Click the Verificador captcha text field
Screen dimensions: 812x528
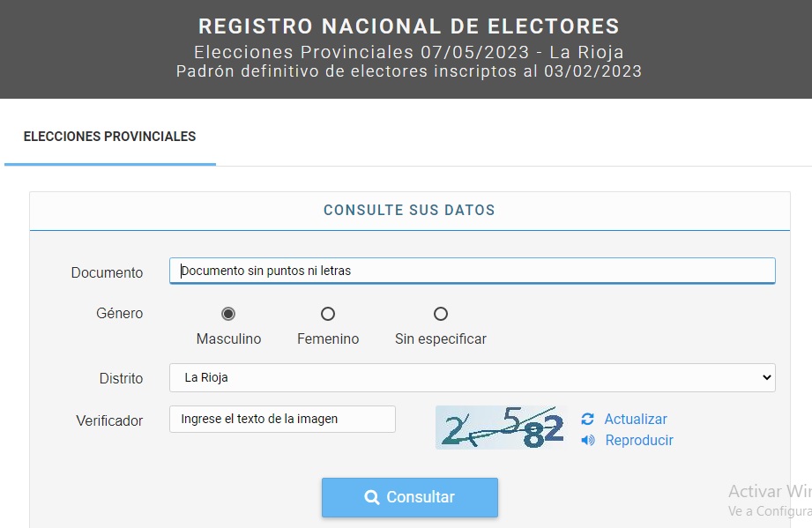(282, 420)
